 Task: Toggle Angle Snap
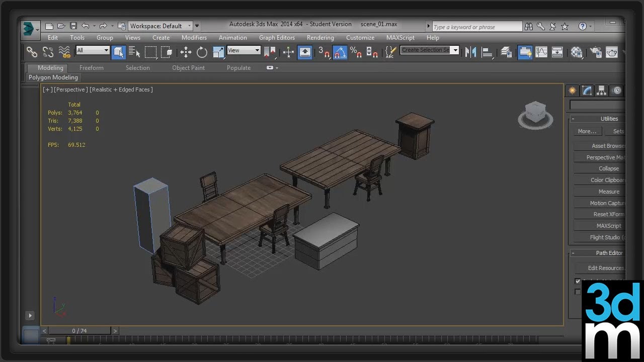[340, 52]
